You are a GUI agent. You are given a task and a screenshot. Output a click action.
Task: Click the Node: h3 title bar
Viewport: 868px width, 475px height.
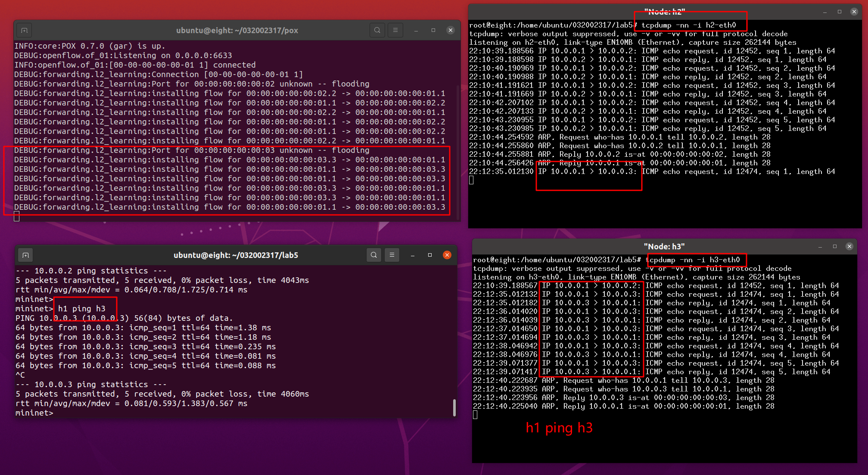(x=663, y=246)
